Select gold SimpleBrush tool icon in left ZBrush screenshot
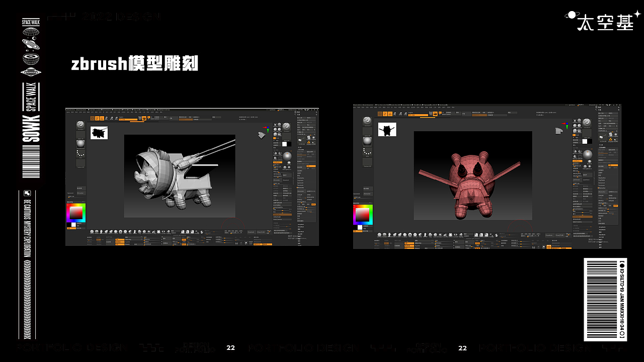The height and width of the screenshot is (362, 644). click(309, 142)
